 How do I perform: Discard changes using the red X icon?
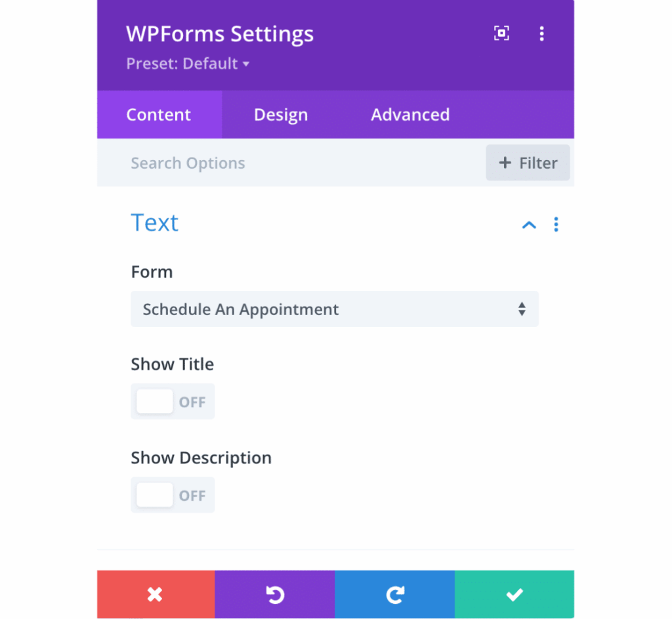(156, 594)
